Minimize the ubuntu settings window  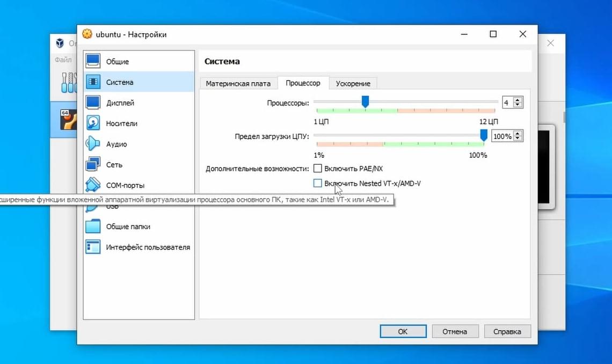point(464,34)
